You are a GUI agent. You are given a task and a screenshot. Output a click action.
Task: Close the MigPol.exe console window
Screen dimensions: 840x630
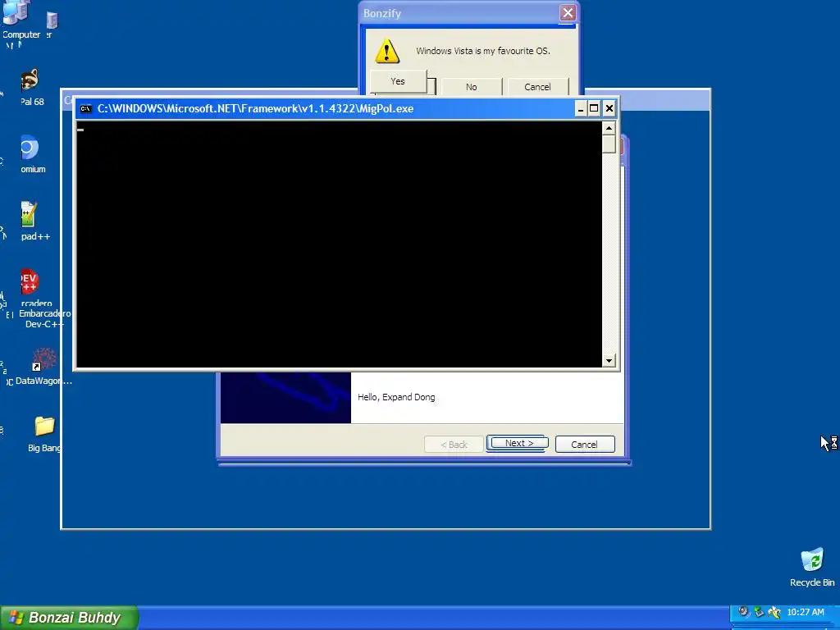pyautogui.click(x=609, y=109)
